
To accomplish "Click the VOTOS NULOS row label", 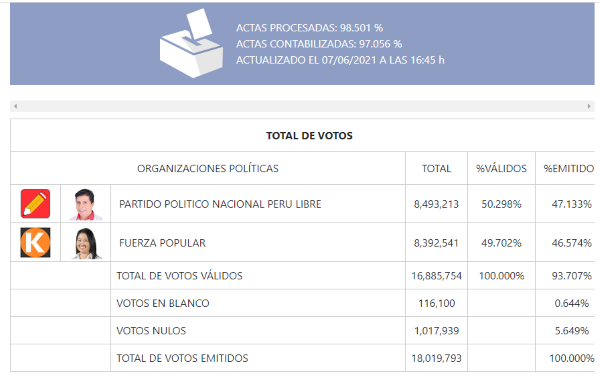I will [151, 331].
